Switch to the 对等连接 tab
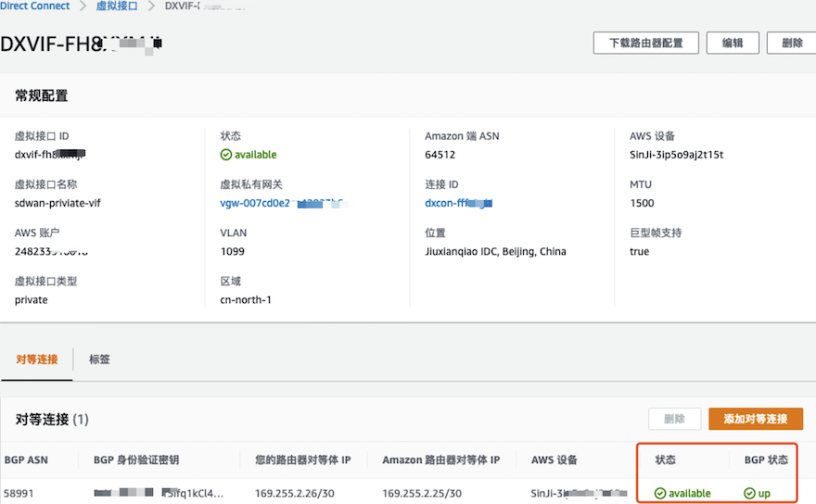The image size is (816, 504). (36, 359)
